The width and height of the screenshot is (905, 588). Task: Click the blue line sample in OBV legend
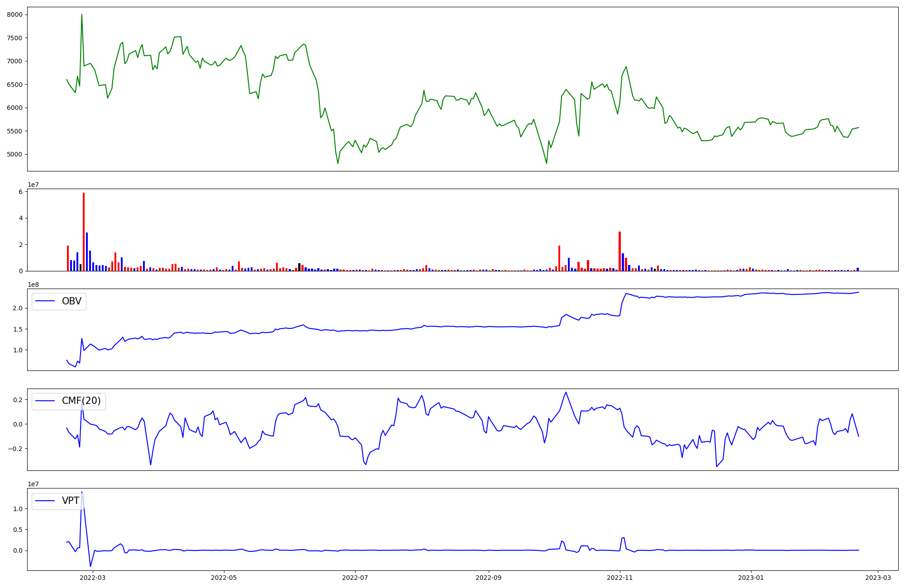45,301
